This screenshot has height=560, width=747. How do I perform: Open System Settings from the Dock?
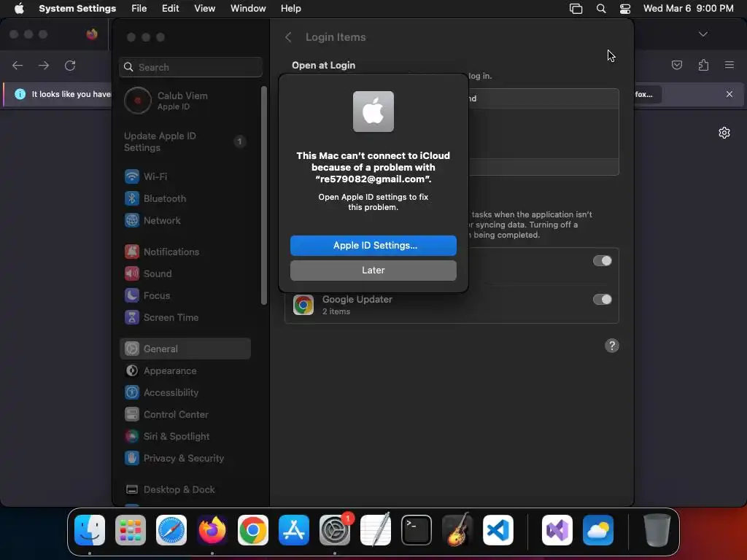(334, 530)
